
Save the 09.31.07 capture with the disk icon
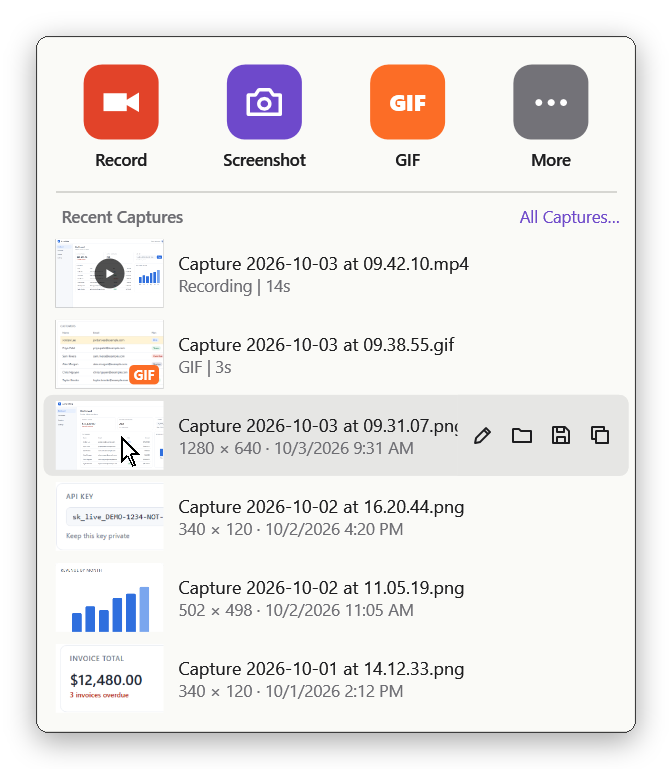pyautogui.click(x=561, y=435)
